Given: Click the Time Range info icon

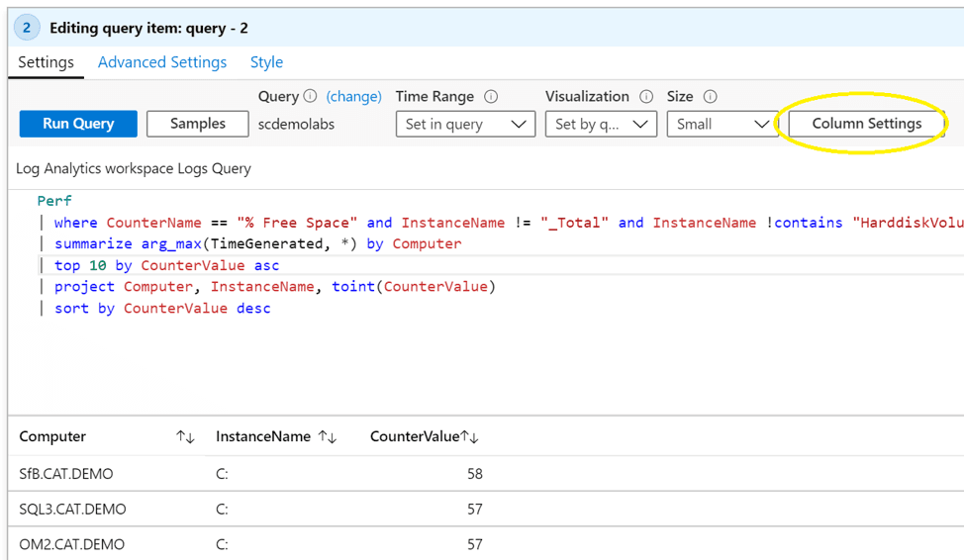Looking at the screenshot, I should (x=491, y=97).
